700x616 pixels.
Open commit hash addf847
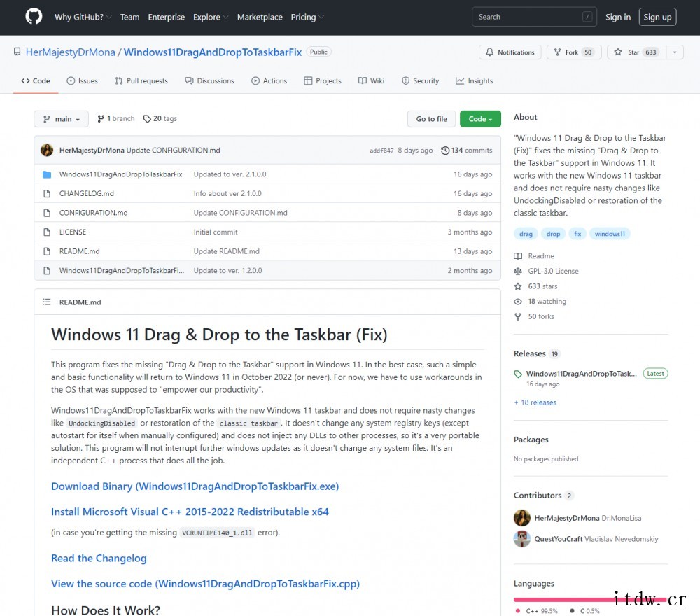coord(381,150)
